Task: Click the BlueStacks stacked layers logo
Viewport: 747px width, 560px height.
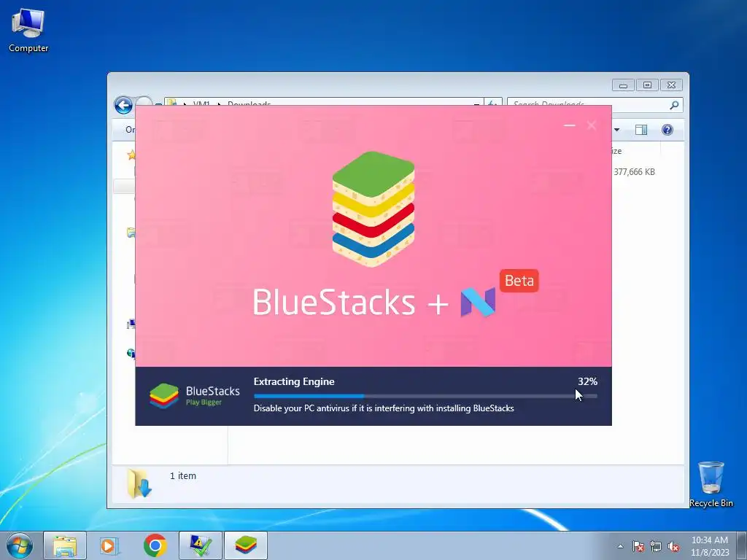Action: pos(373,209)
